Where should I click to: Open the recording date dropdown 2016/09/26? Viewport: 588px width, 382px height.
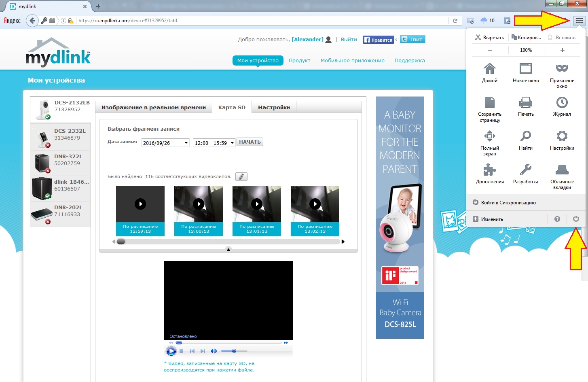165,143
